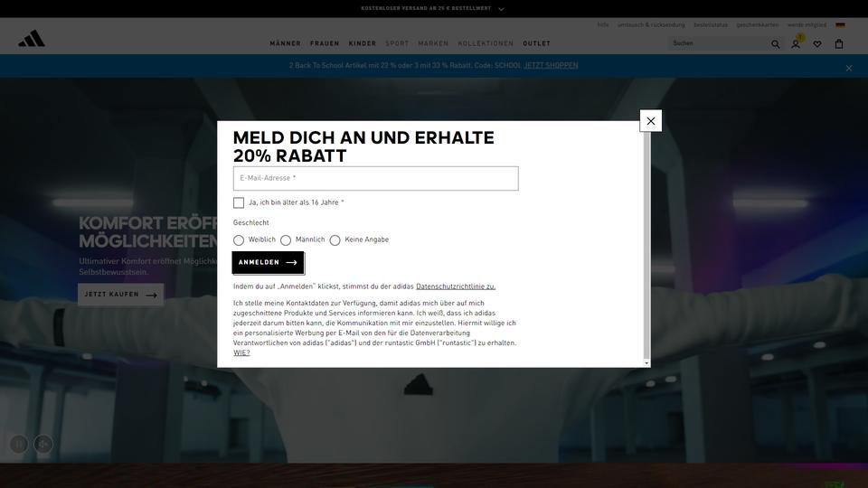Click the popup scrollbar down arrow

tap(646, 363)
